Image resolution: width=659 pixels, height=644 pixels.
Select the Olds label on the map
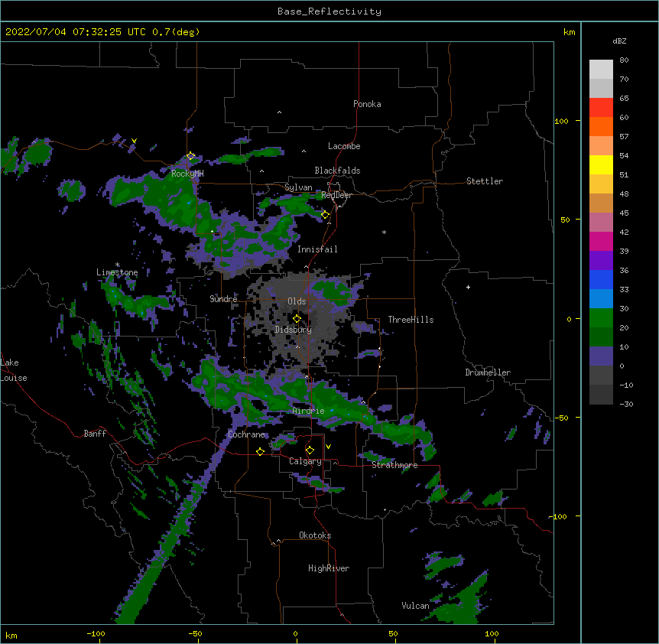click(297, 301)
